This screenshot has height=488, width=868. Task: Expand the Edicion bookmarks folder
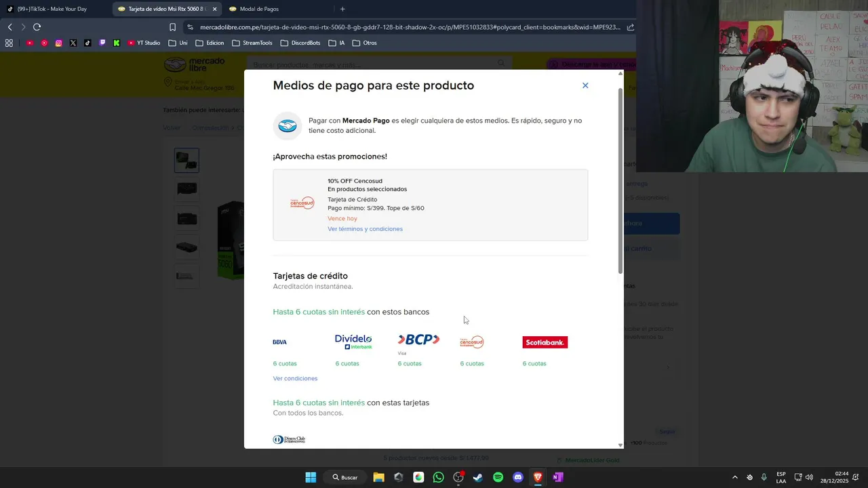point(210,43)
